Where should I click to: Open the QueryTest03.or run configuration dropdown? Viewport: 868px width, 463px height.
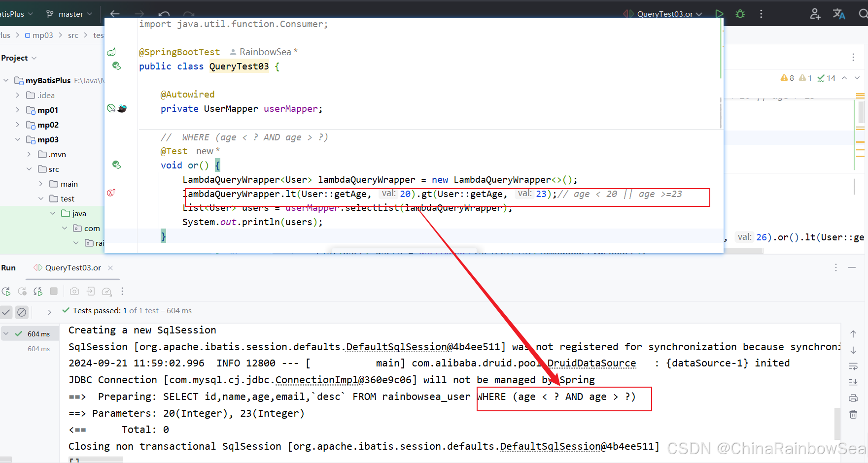pyautogui.click(x=663, y=14)
